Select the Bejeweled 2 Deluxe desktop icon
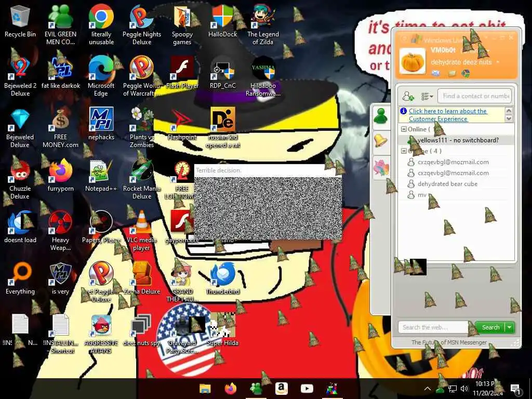Image resolution: width=532 pixels, height=399 pixels. point(20,77)
